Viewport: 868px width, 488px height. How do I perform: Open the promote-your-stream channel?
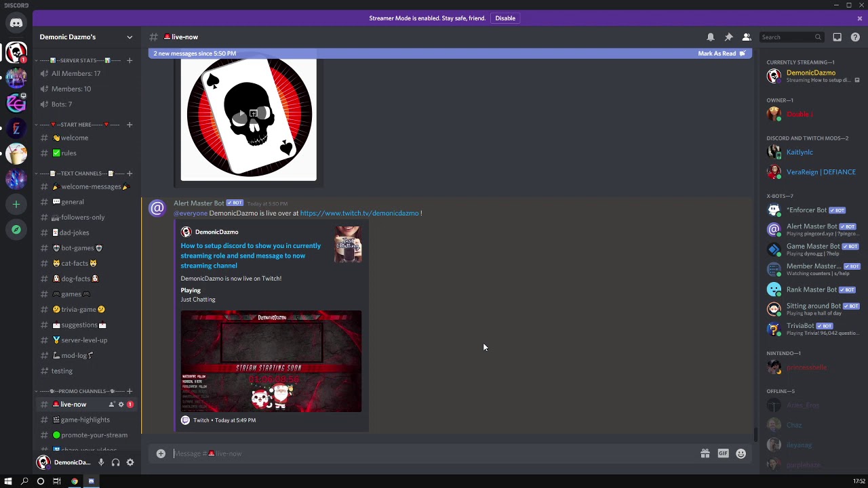(87, 435)
